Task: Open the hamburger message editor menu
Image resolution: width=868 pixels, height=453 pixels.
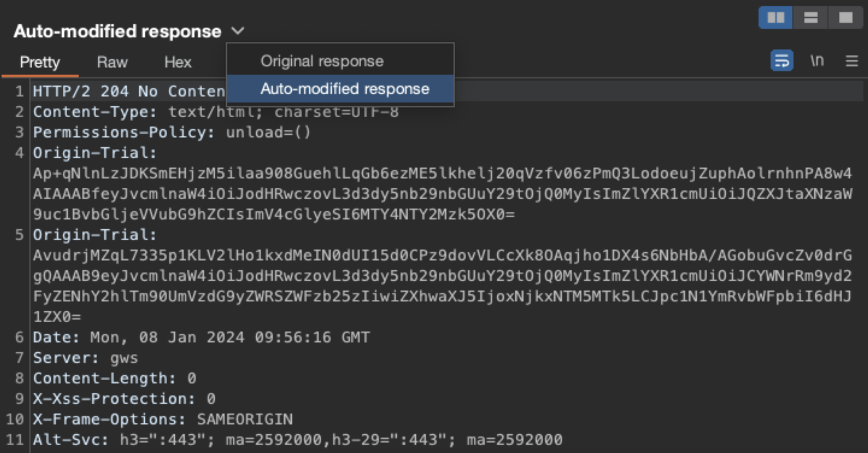Action: click(x=852, y=61)
